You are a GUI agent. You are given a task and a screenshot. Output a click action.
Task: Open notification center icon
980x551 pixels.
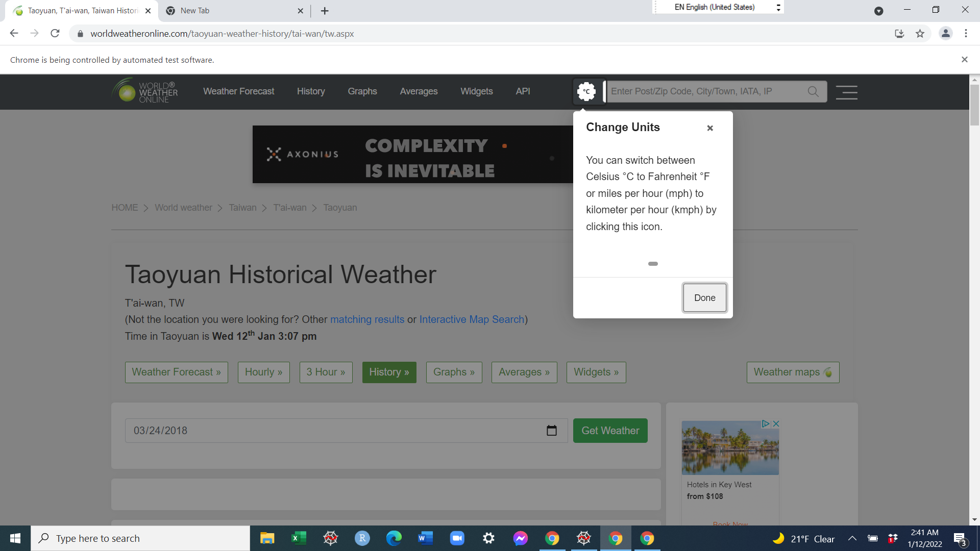pos(960,539)
